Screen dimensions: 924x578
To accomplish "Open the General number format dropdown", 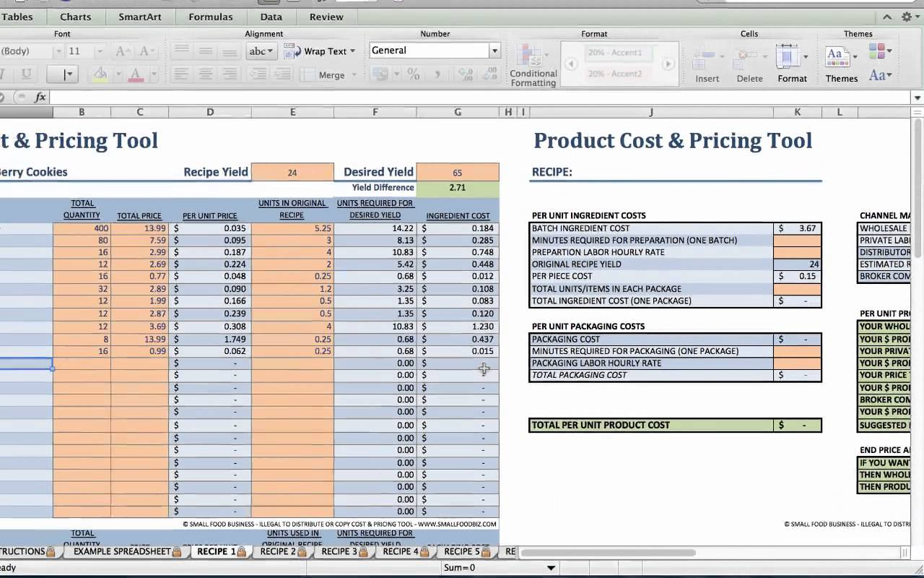I will coord(494,51).
